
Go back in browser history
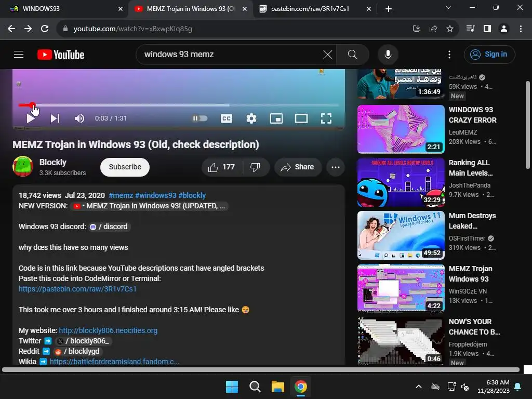click(x=11, y=29)
